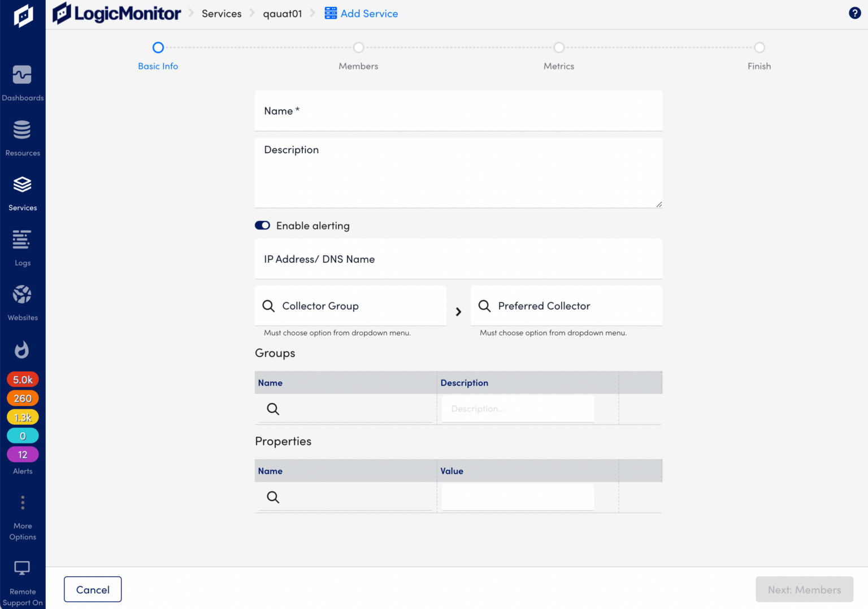Open the Logs section
Viewport: 868px width, 609px height.
pyautogui.click(x=23, y=244)
